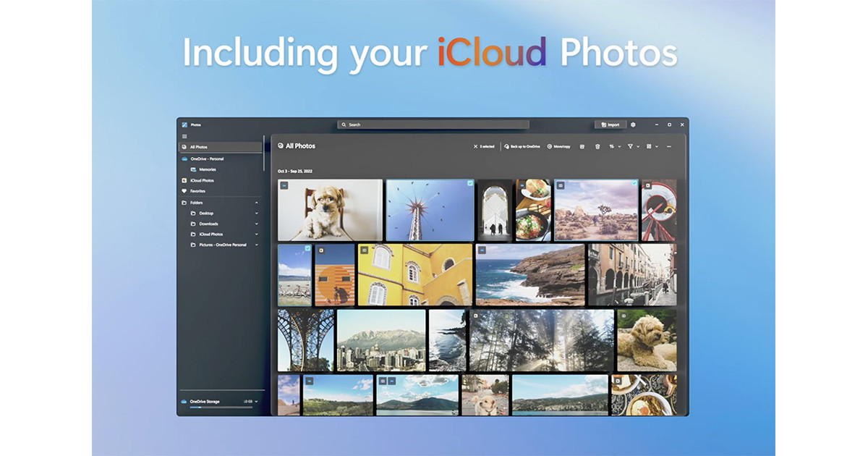Expand the Desktop folder chevron
Image resolution: width=868 pixels, height=456 pixels.
(x=257, y=214)
